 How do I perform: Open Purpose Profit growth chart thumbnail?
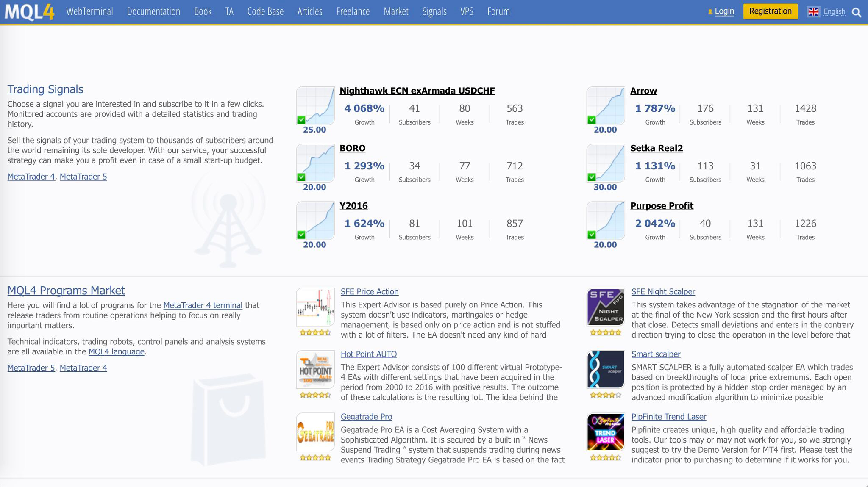[x=606, y=221]
